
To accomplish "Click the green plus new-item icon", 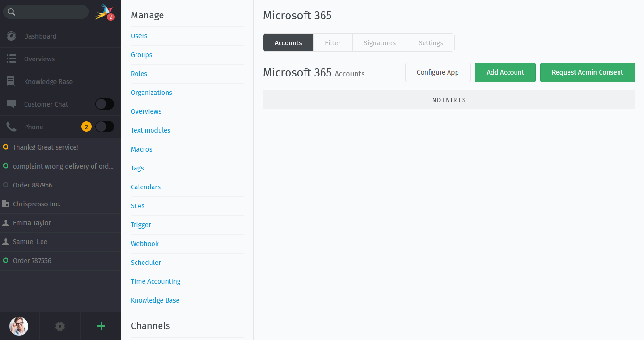I will click(x=101, y=326).
